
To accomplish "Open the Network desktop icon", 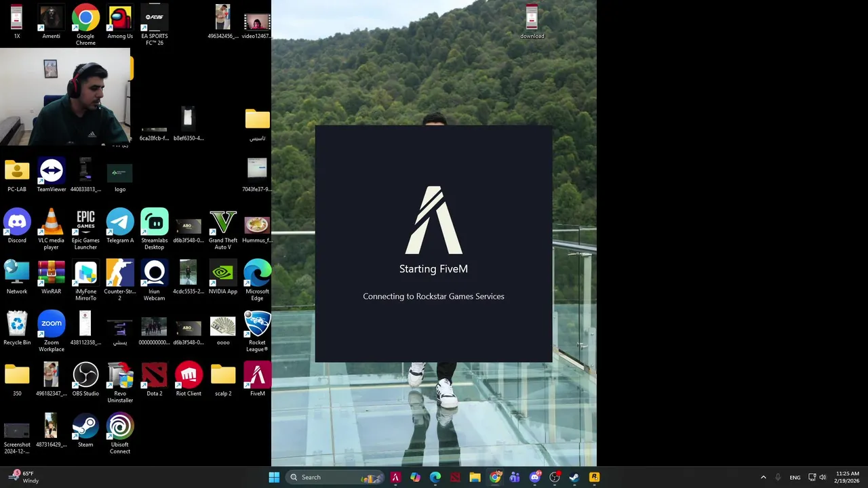I will click(x=17, y=278).
